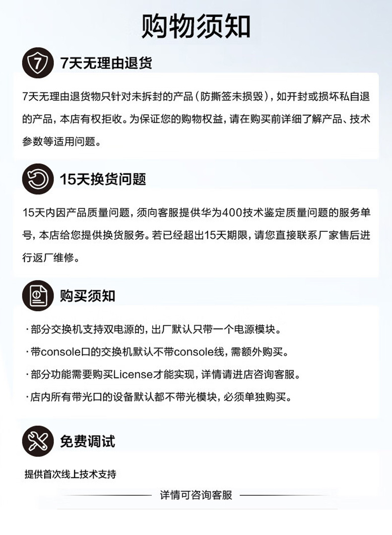Click the optical module bullet line

tap(159, 397)
